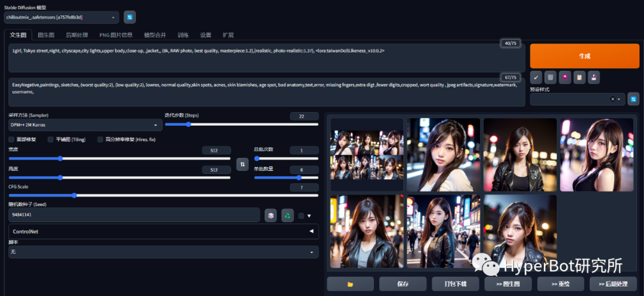Screen dimensions: 644x296
Task: Open the sampler DPM++ 2M Karras dropdown
Action: pos(85,125)
